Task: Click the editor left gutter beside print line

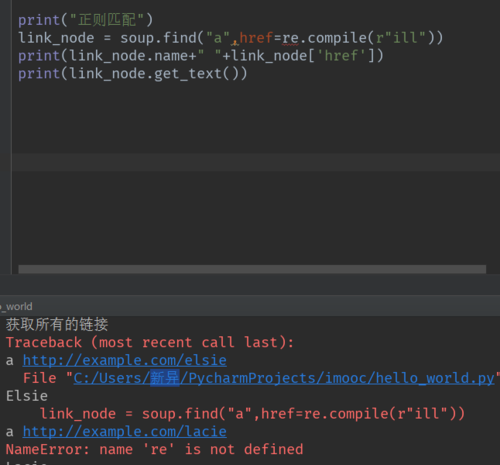Action: 6,20
